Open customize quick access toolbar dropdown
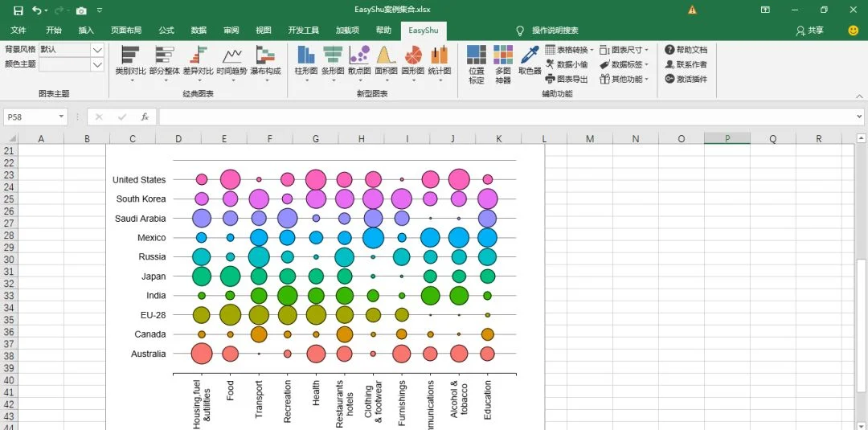Viewport: 868px width, 430px height. pyautogui.click(x=100, y=10)
